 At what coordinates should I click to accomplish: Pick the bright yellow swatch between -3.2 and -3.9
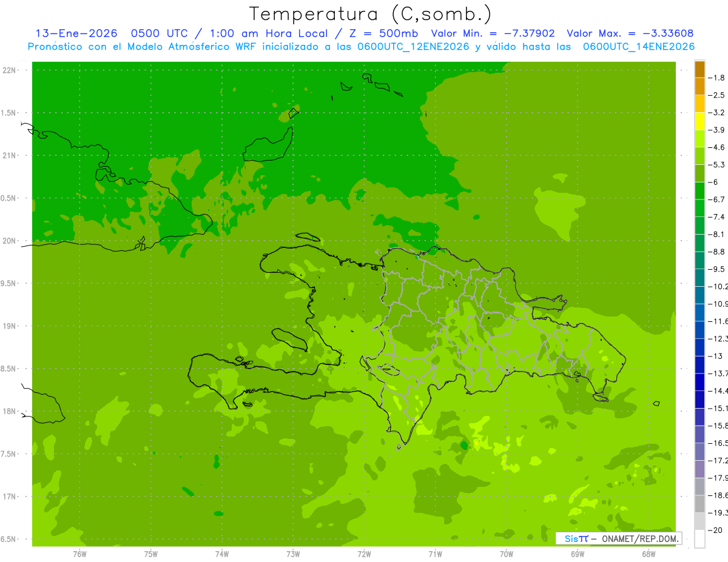[699, 121]
